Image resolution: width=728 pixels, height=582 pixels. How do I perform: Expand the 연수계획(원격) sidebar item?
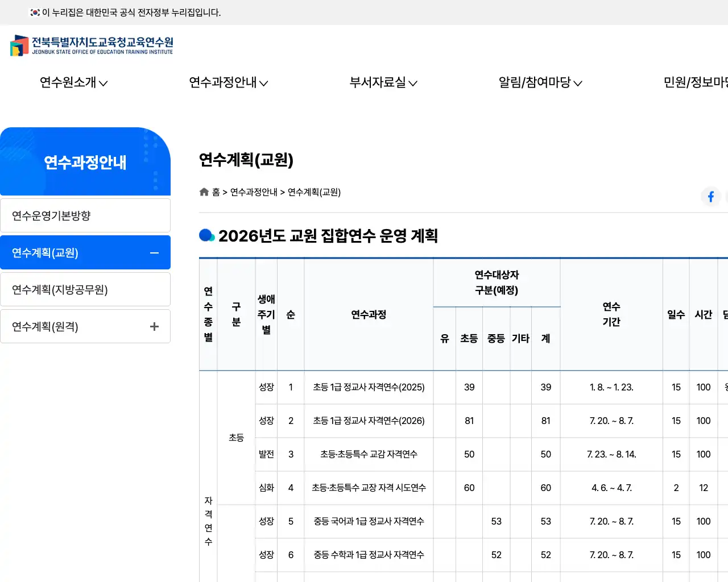tap(154, 326)
